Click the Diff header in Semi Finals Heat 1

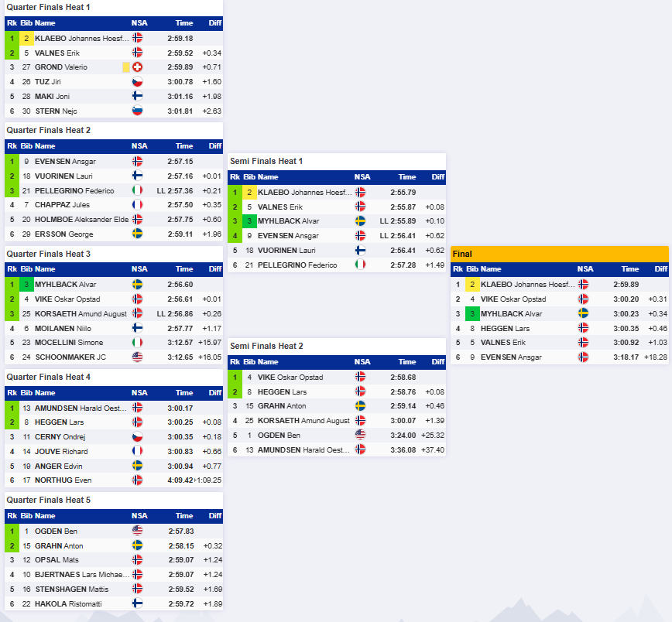click(438, 177)
